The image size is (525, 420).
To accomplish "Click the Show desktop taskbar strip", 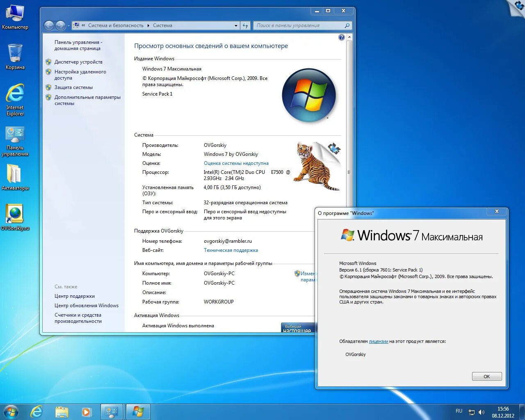I will pyautogui.click(x=522, y=412).
